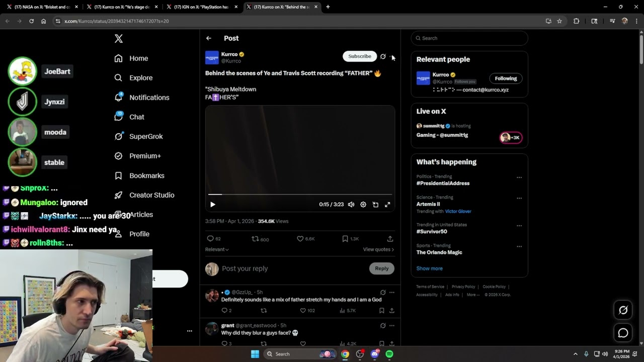Open Profile in the sidebar
Screen dimensions: 644x362
pyautogui.click(x=139, y=234)
